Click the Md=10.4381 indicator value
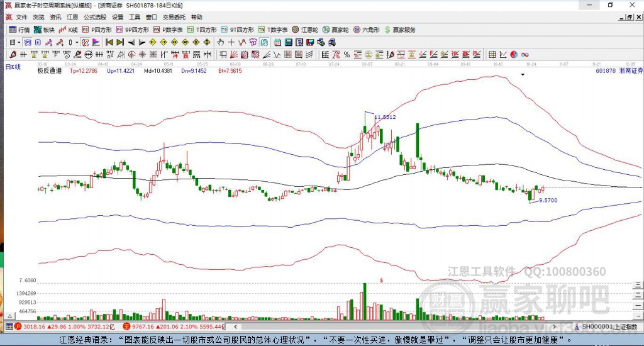This screenshot has height=346, width=644. [158, 70]
